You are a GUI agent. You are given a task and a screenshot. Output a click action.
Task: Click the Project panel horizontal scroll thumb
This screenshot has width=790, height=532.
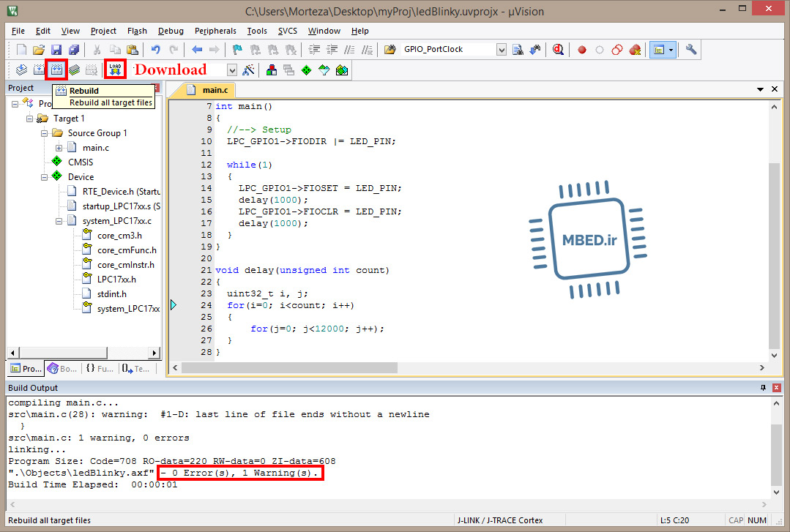(x=63, y=352)
